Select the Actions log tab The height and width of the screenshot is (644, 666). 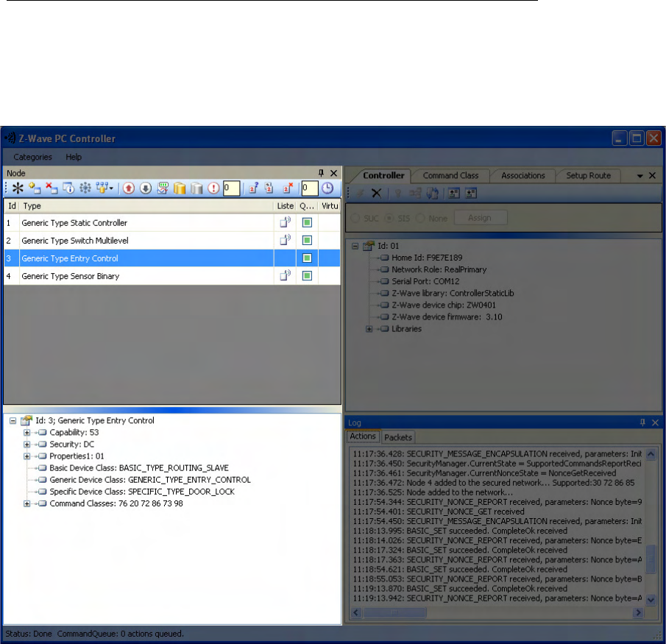point(363,436)
